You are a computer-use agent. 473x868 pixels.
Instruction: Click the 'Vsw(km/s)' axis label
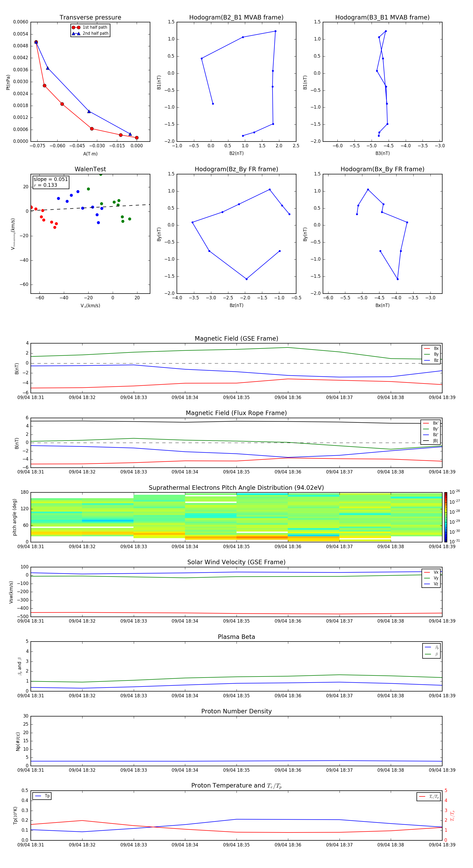coord(11,592)
